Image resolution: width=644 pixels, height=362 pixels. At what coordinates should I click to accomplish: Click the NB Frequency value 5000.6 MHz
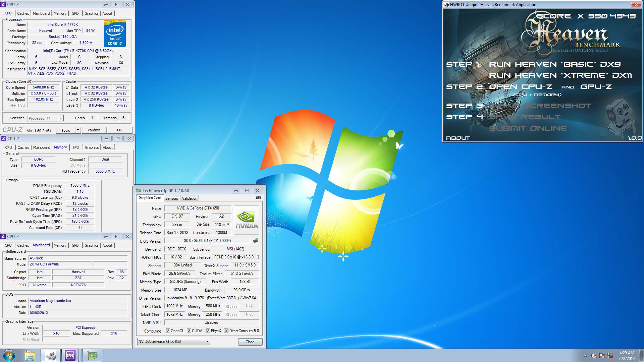pos(105,171)
